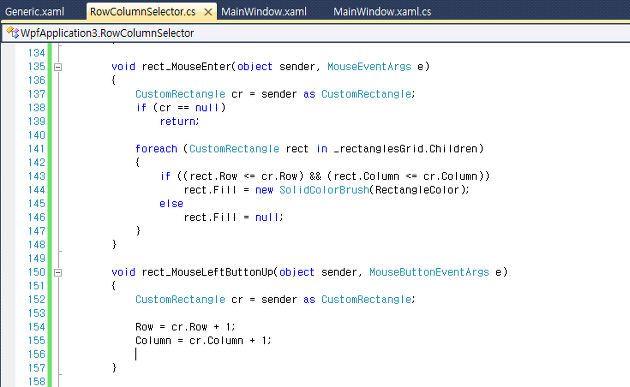Click rect.Column in the if condition
The height and width of the screenshot is (387, 630).
366,176
